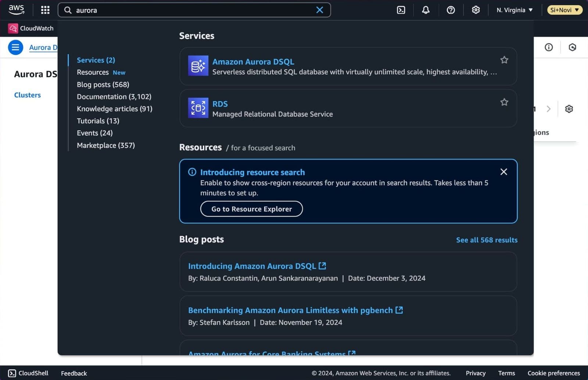Open the services grid menu icon
Viewport: 588px width, 380px height.
click(x=45, y=10)
